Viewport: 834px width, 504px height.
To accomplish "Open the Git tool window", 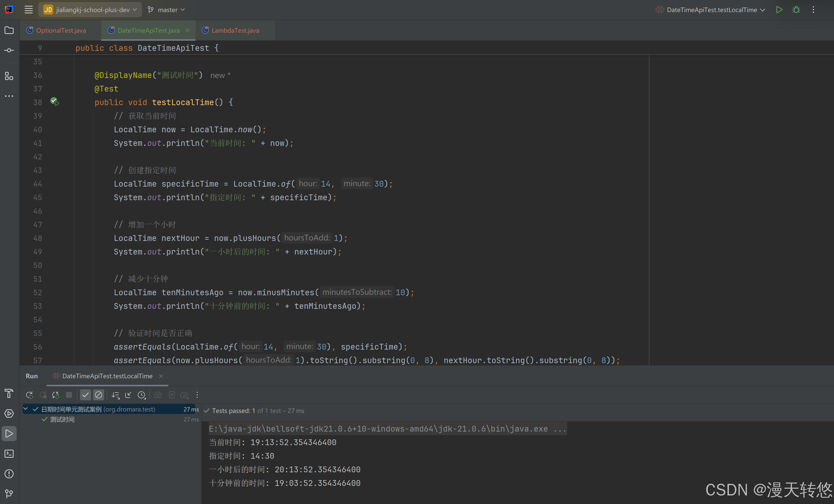I will click(x=9, y=493).
